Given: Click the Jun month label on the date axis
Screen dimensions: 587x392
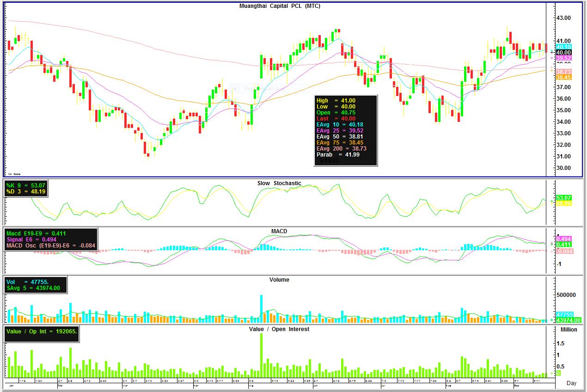Looking at the screenshot, I should coord(316,385).
